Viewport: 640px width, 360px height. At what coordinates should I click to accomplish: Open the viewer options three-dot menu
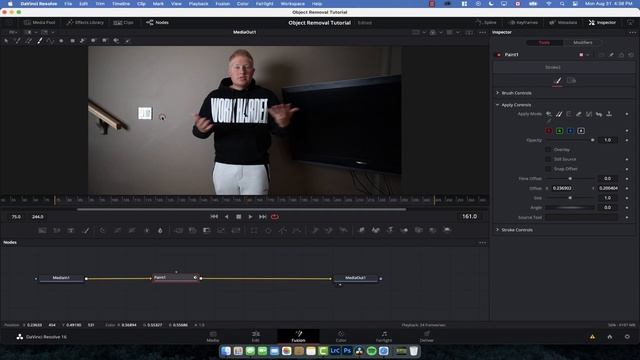coord(482,32)
